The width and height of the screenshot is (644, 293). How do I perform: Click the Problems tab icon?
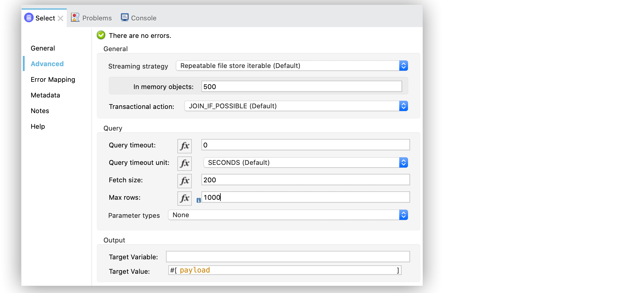[x=75, y=17]
